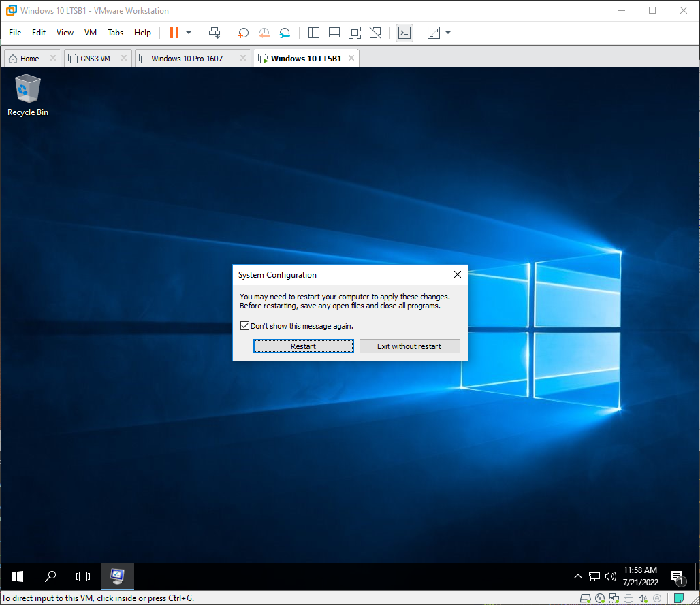Image resolution: width=700 pixels, height=605 pixels.
Task: Click the network adapter device status icon
Action: 614,598
